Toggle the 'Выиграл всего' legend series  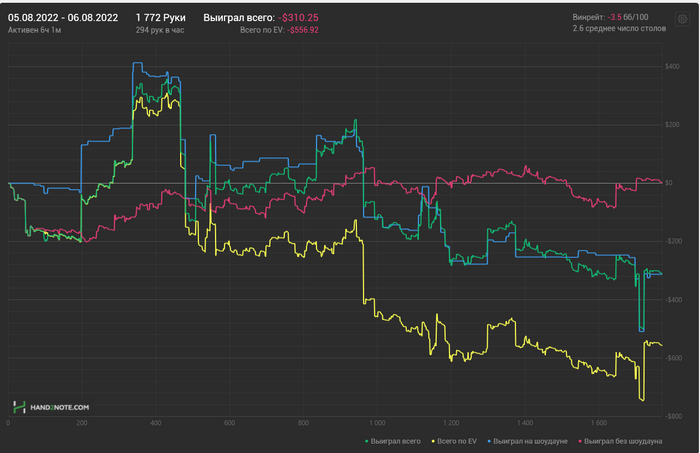393,441
